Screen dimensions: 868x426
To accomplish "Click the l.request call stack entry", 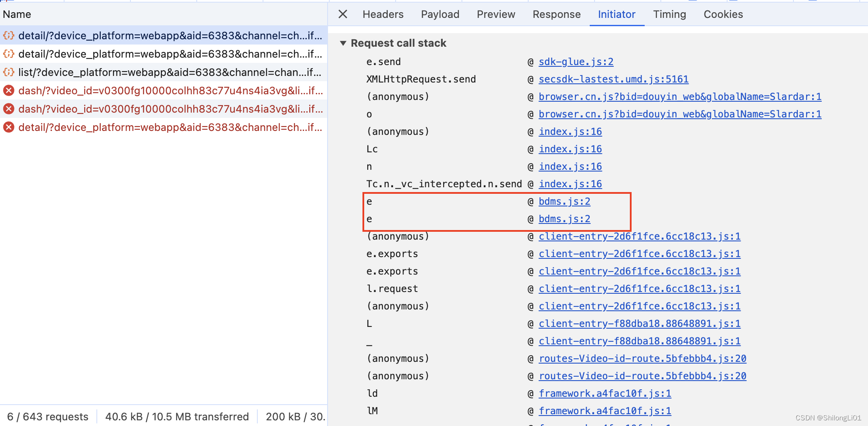I will [x=392, y=289].
